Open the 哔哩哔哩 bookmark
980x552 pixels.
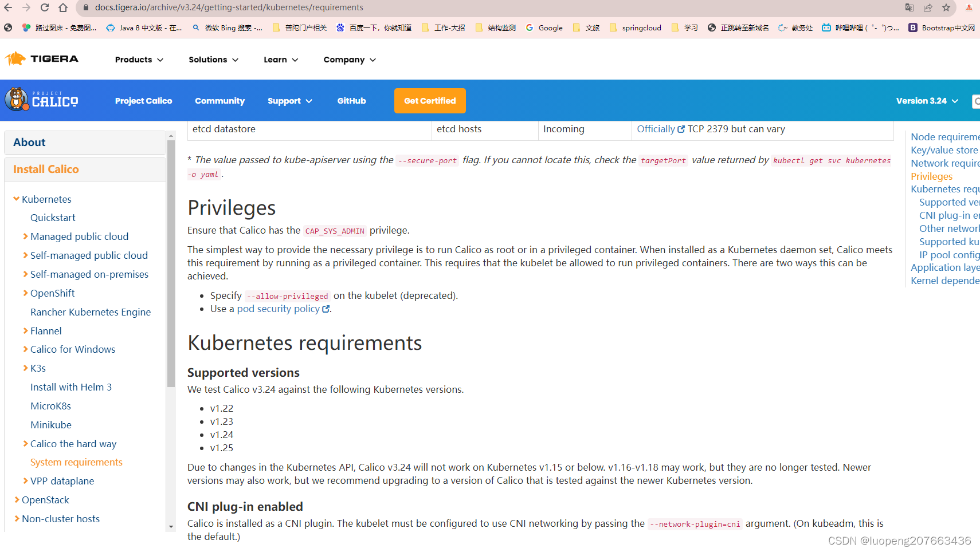pyautogui.click(x=860, y=27)
